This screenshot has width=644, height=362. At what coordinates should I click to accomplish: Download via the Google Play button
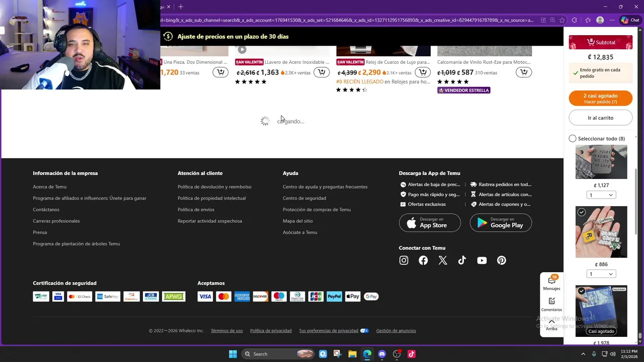pos(501,223)
